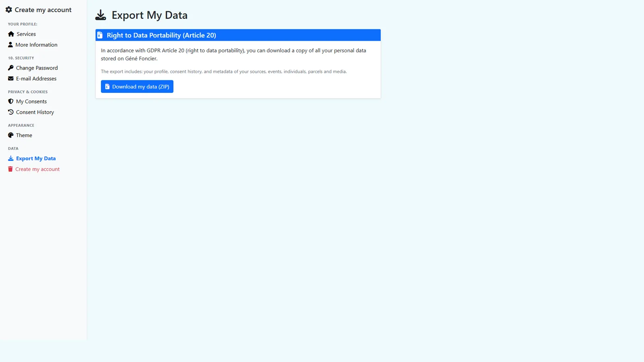Click the download icon beside Export My Data in sidebar
Image resolution: width=644 pixels, height=362 pixels.
pyautogui.click(x=11, y=158)
